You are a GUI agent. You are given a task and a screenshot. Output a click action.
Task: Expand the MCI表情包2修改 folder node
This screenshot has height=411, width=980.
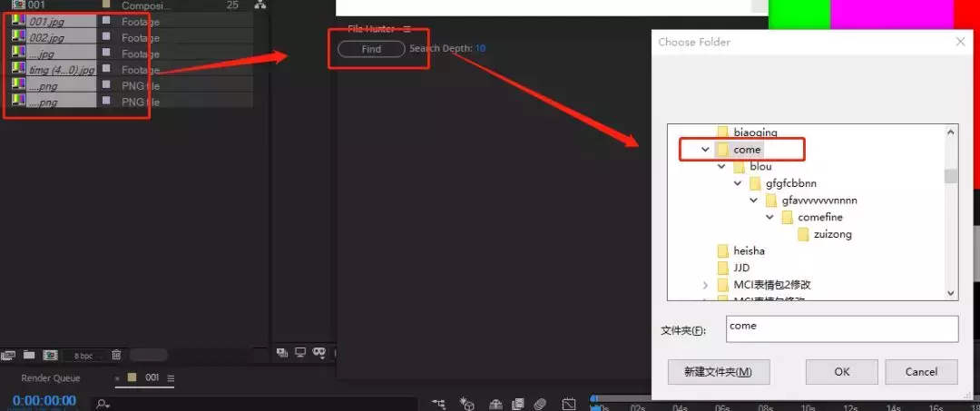[705, 285]
